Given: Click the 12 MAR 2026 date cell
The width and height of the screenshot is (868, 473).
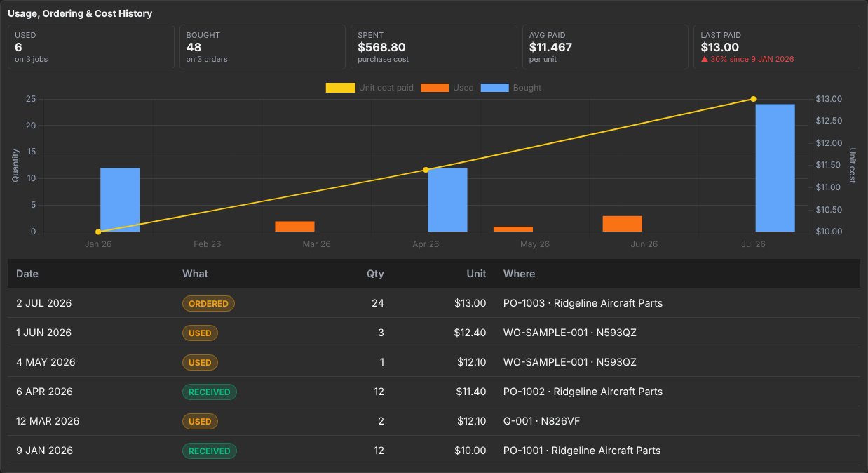Looking at the screenshot, I should 48,421.
